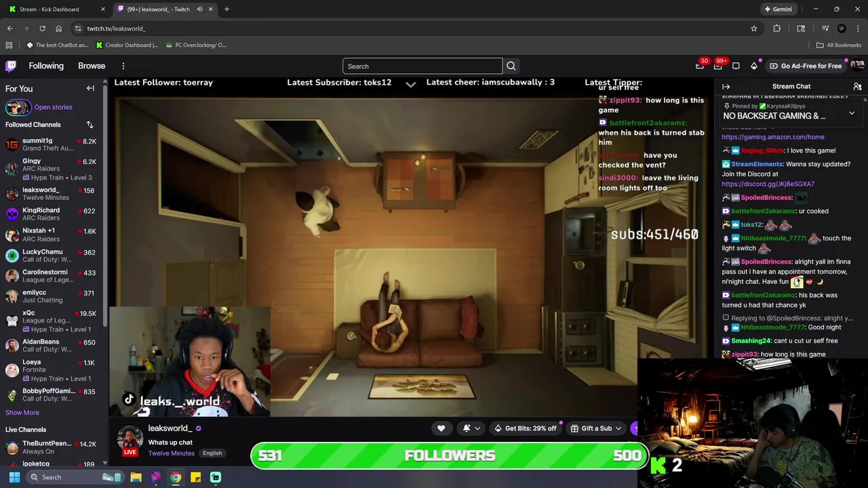Image resolution: width=868 pixels, height=488 pixels.
Task: Open the Following page
Action: click(x=46, y=66)
